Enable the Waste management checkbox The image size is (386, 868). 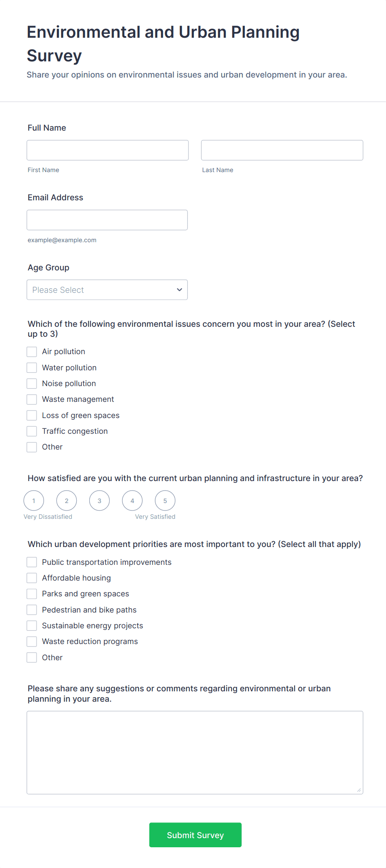point(32,399)
